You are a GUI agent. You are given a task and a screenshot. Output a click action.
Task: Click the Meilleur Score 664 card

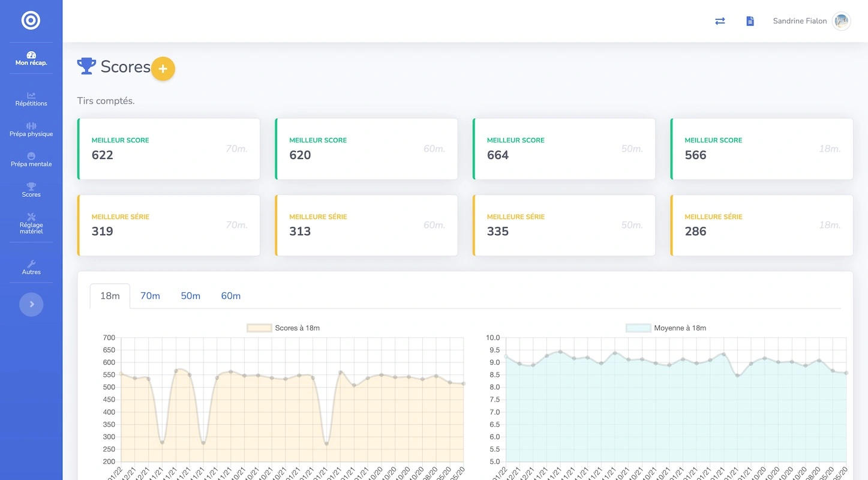pyautogui.click(x=563, y=149)
